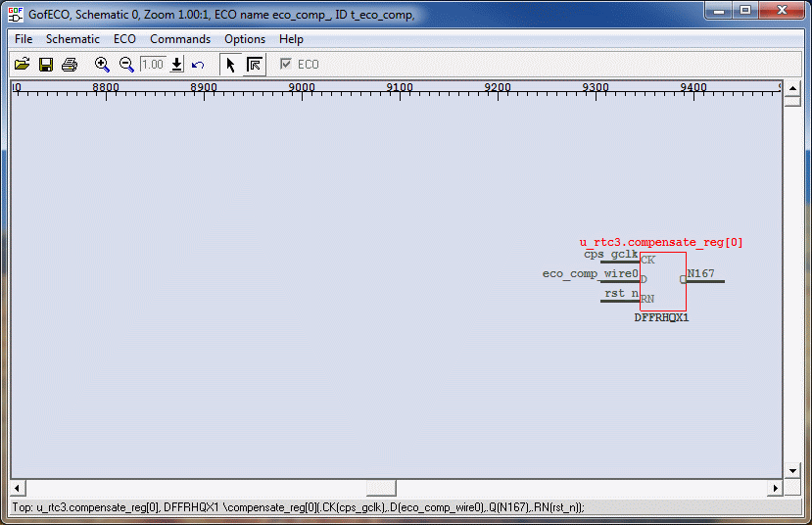Click the zoom in magnifier icon

pos(102,65)
